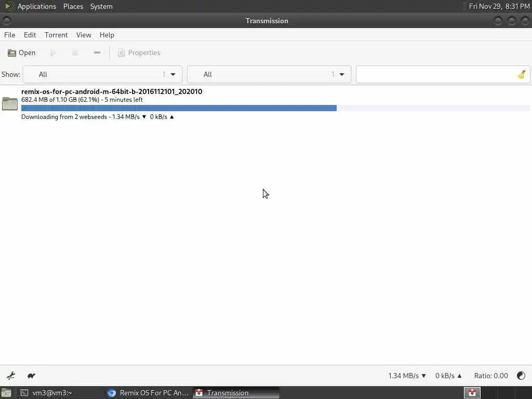This screenshot has width=532, height=399.
Task: Open the statistics mode icon beside Ratio
Action: coord(521,376)
